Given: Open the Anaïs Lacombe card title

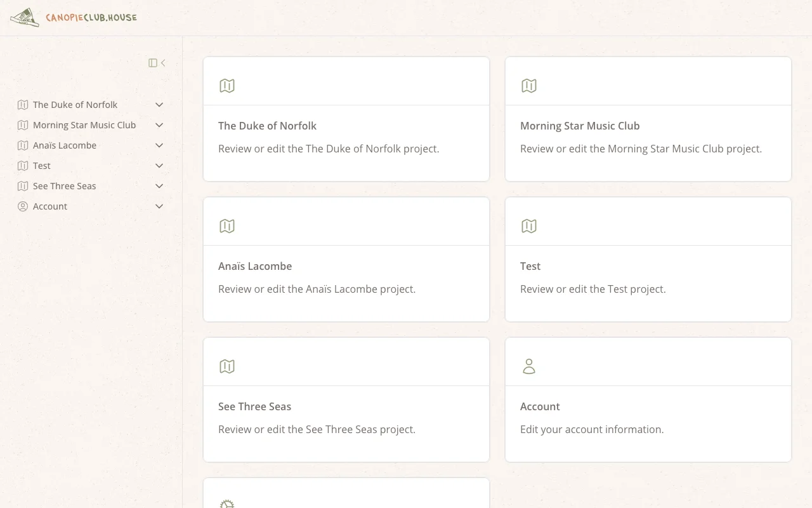Looking at the screenshot, I should [255, 266].
